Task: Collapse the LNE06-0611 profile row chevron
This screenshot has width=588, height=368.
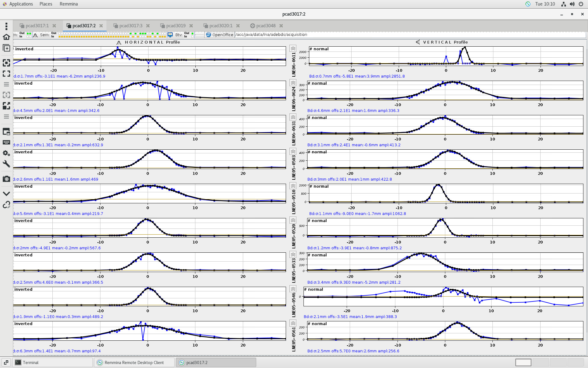Action: (293, 48)
